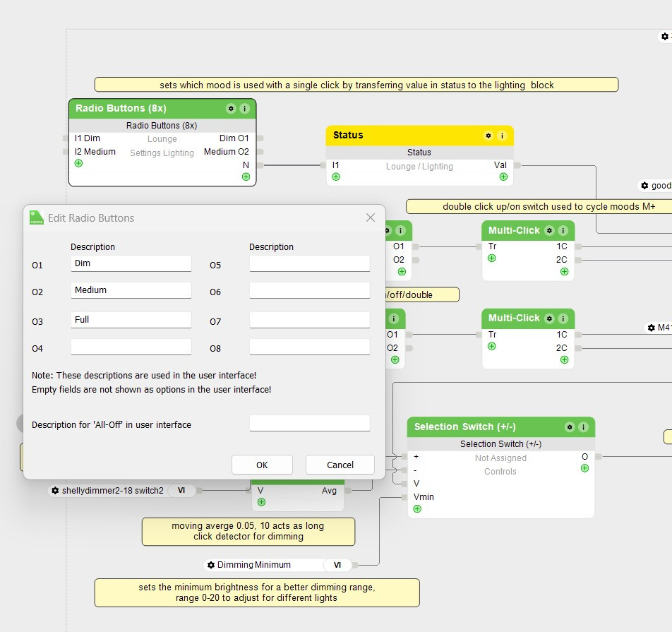The width and height of the screenshot is (672, 632).
Task: Click I1 Dim input on Radio Buttons block
Action: pos(87,138)
